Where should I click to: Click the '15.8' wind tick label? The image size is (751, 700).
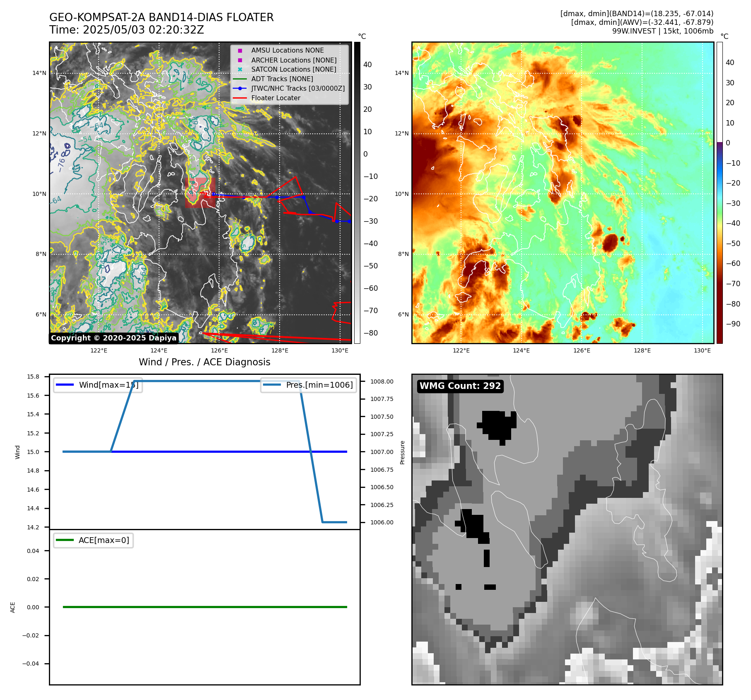33,377
